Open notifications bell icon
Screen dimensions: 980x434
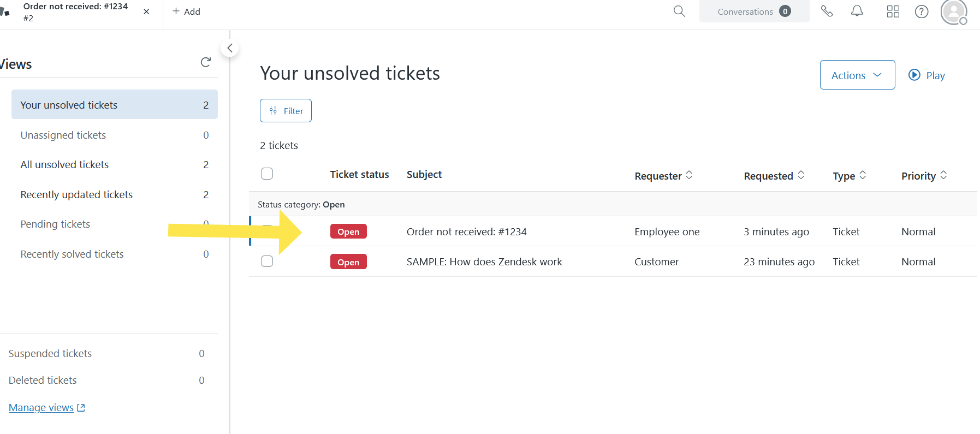pyautogui.click(x=857, y=11)
